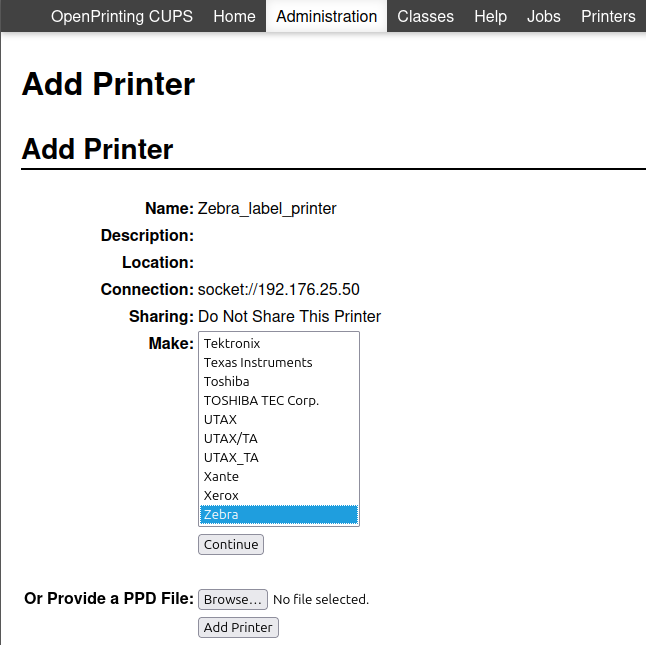This screenshot has height=645, width=646.
Task: Click the Add Printer button
Action: [238, 628]
